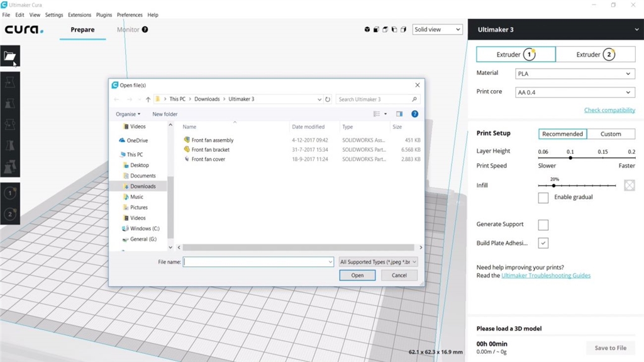The height and width of the screenshot is (362, 644).
Task: Toggle the preview pane icon in the dialog
Action: click(399, 114)
